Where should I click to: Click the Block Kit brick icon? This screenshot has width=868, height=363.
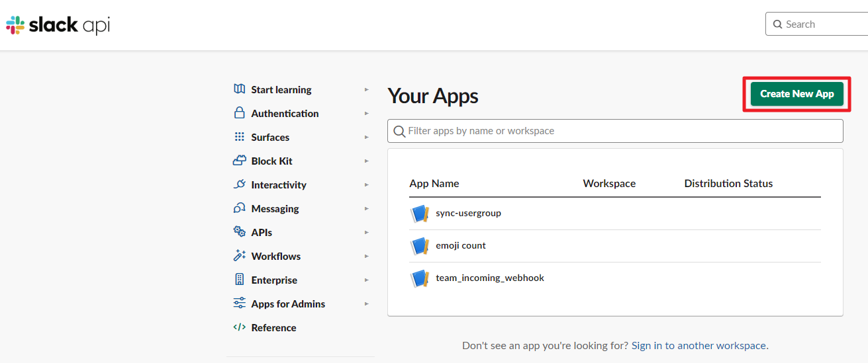point(240,161)
